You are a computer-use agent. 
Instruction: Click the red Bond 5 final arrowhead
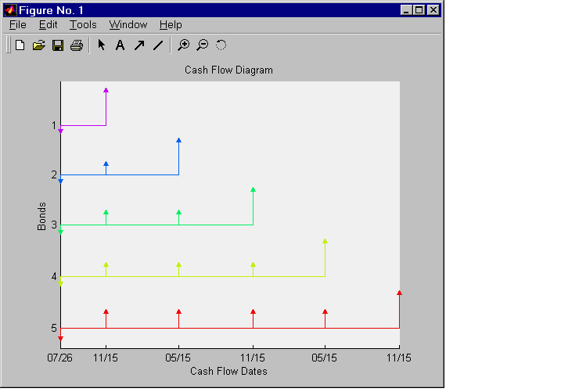399,293
